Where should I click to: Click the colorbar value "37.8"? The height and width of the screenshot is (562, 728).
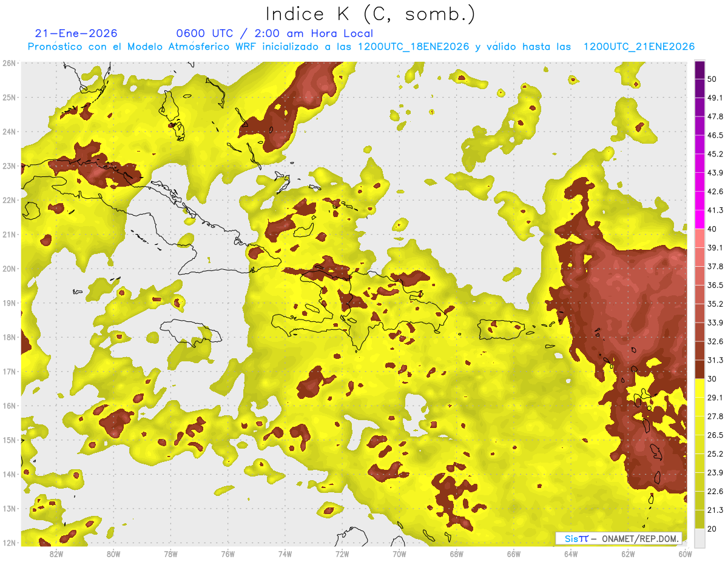click(715, 266)
